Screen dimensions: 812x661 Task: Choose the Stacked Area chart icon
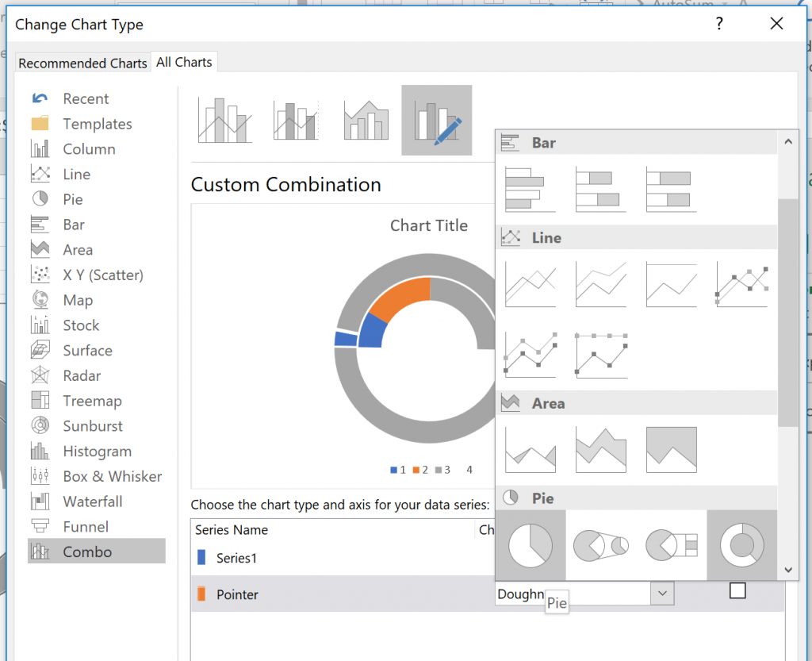pyautogui.click(x=600, y=450)
